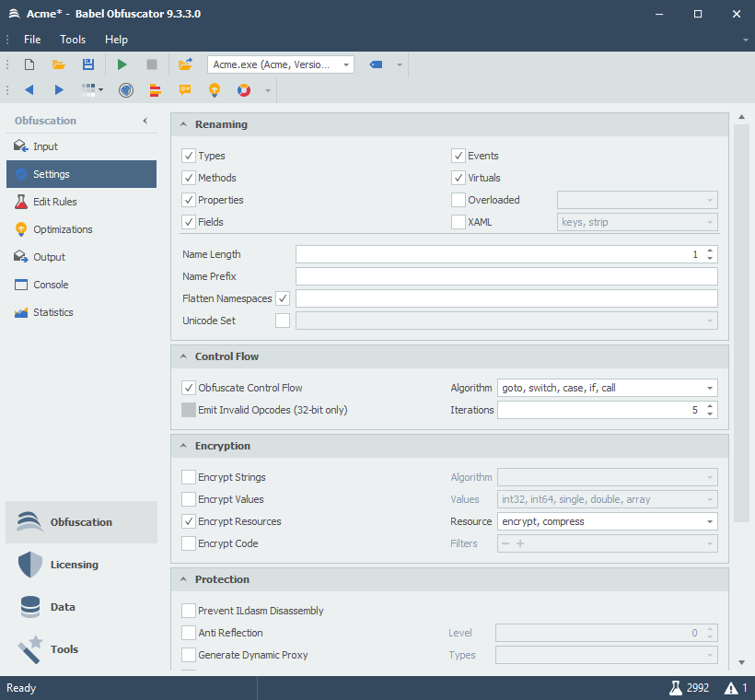Open the Help menu
The width and height of the screenshot is (755, 700).
coord(116,40)
